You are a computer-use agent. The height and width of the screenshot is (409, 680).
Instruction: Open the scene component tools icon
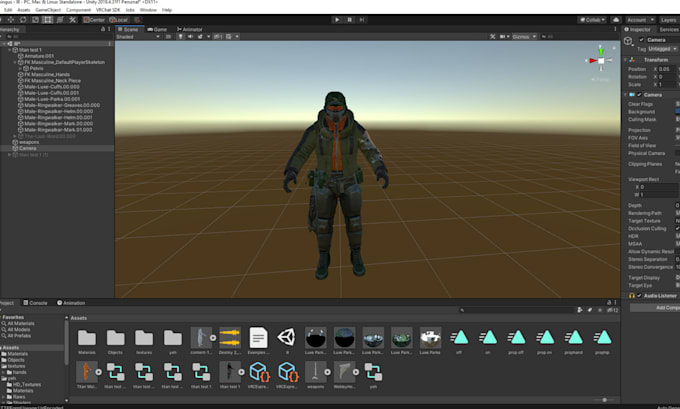(x=493, y=37)
